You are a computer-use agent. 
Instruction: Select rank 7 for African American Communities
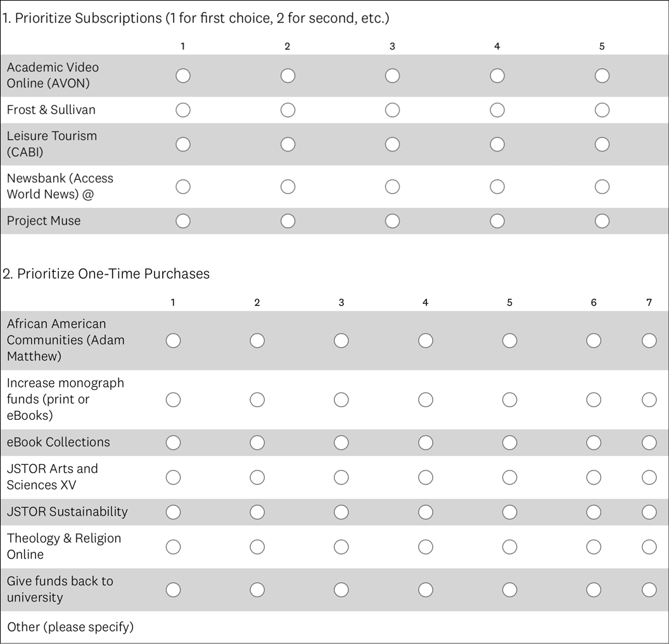click(649, 341)
